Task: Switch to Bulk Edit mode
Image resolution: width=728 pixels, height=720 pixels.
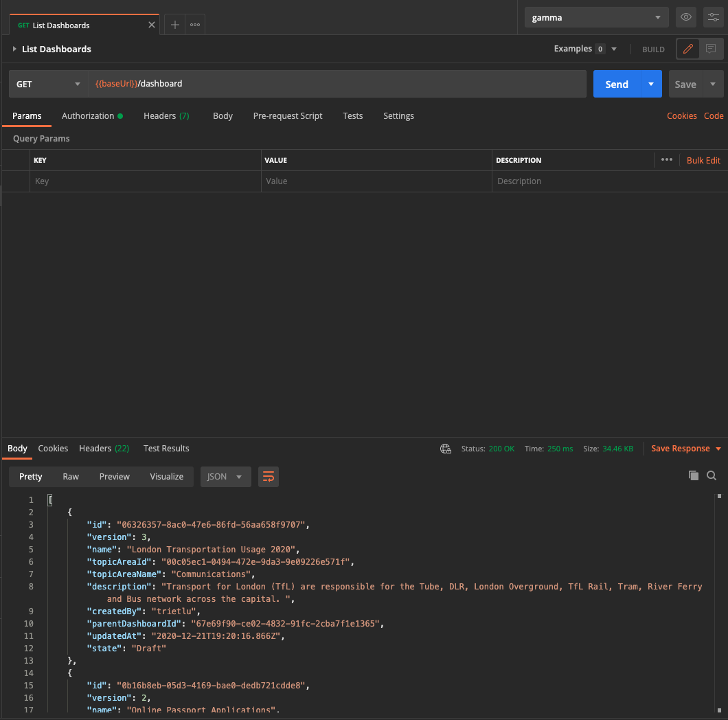Action: click(x=703, y=160)
